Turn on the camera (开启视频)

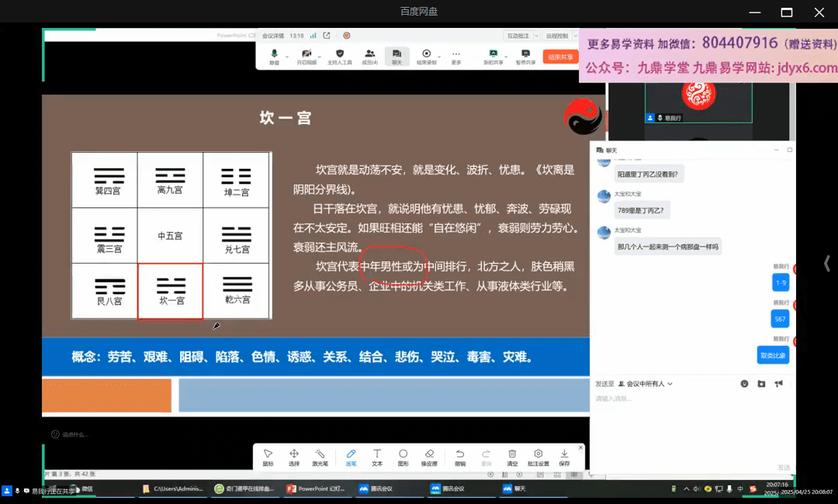pyautogui.click(x=306, y=57)
